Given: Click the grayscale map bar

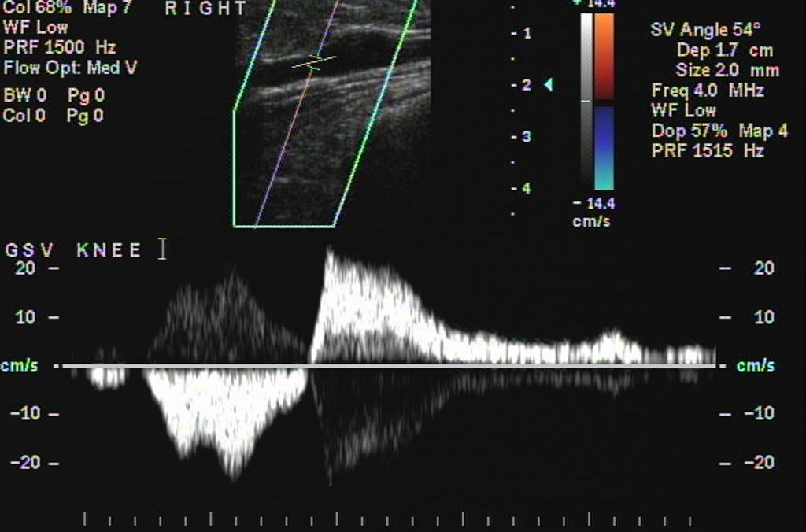Looking at the screenshot, I should tap(586, 102).
